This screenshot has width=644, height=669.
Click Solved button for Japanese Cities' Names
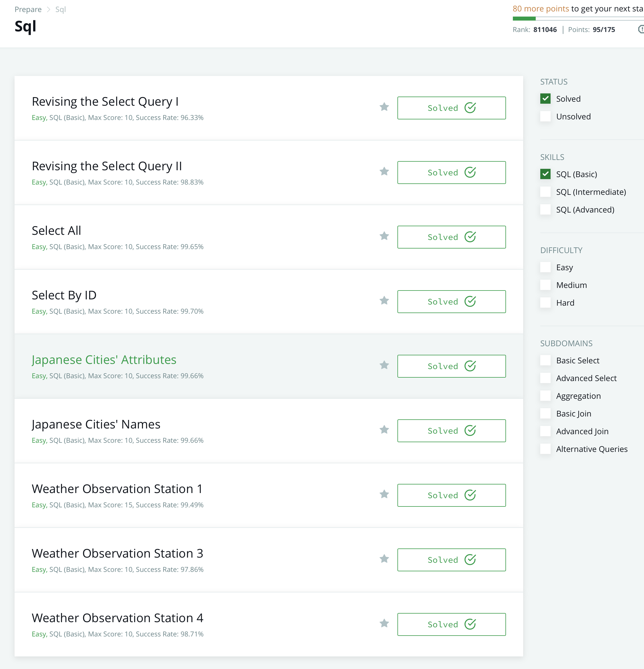click(451, 431)
